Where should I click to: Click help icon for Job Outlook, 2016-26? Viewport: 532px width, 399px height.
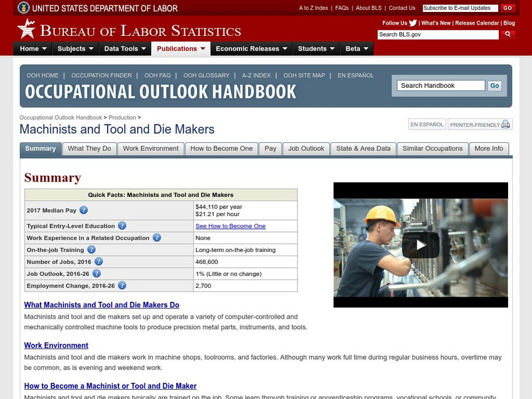[x=96, y=273]
